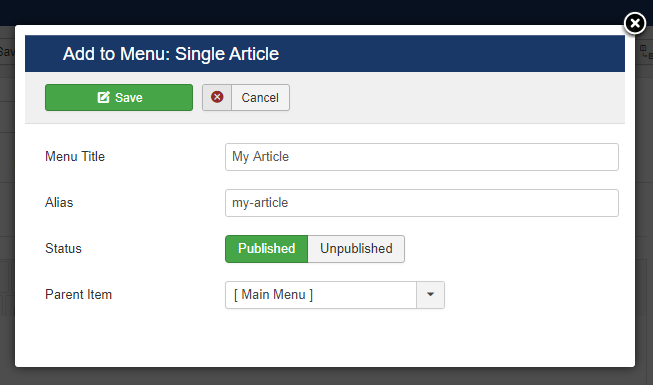
Task: Click the Parent Item label text
Action: click(78, 295)
